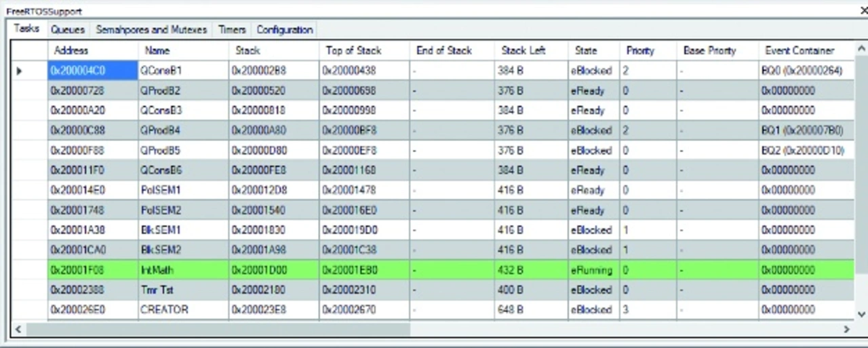Sort by Stack Left column header
The height and width of the screenshot is (348, 868).
tap(524, 50)
